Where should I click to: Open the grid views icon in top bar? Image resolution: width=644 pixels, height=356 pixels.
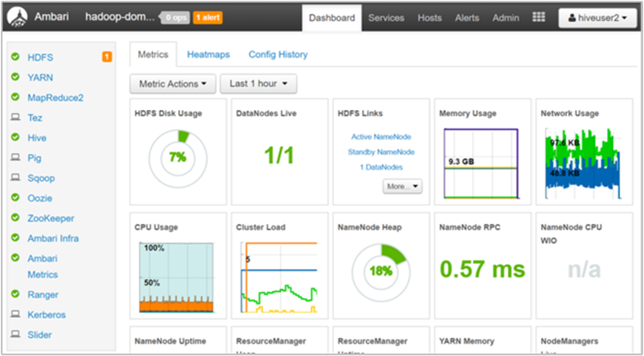(539, 17)
